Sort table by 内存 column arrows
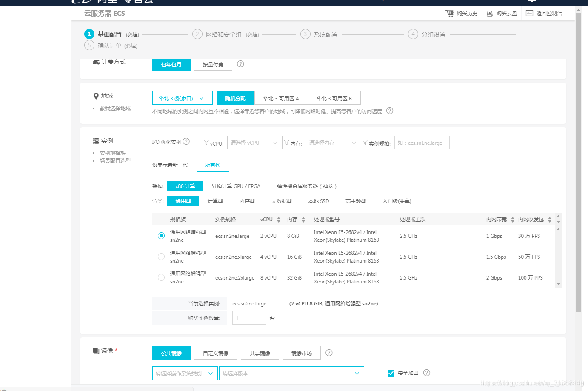Screen dimensions: 588x391 pos(303,220)
